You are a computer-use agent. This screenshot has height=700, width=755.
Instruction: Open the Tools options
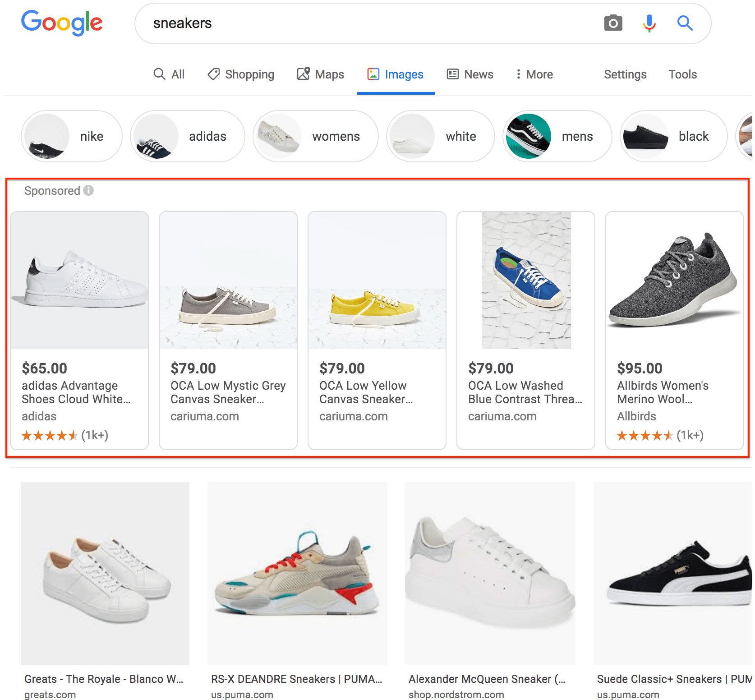[x=682, y=74]
